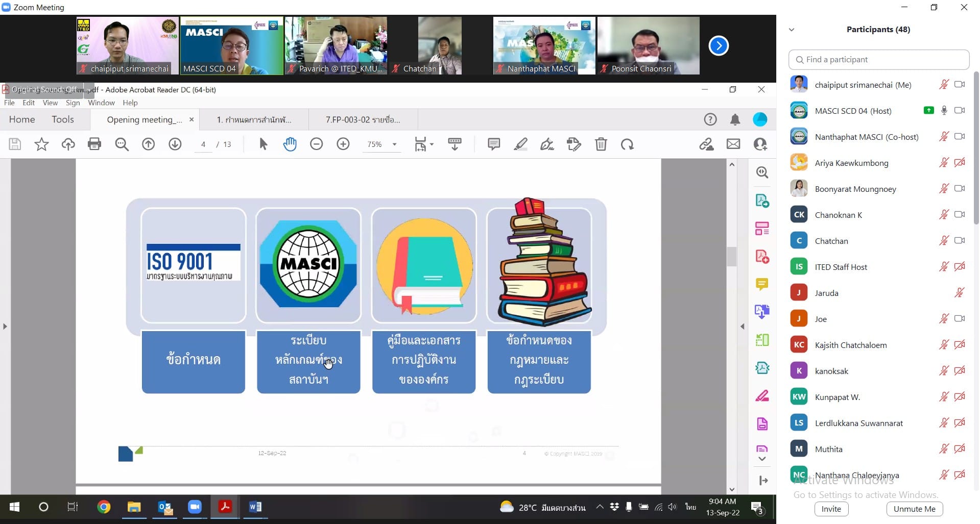Print the PDF using the printer icon
Screen dimensions: 980x524
click(94, 144)
